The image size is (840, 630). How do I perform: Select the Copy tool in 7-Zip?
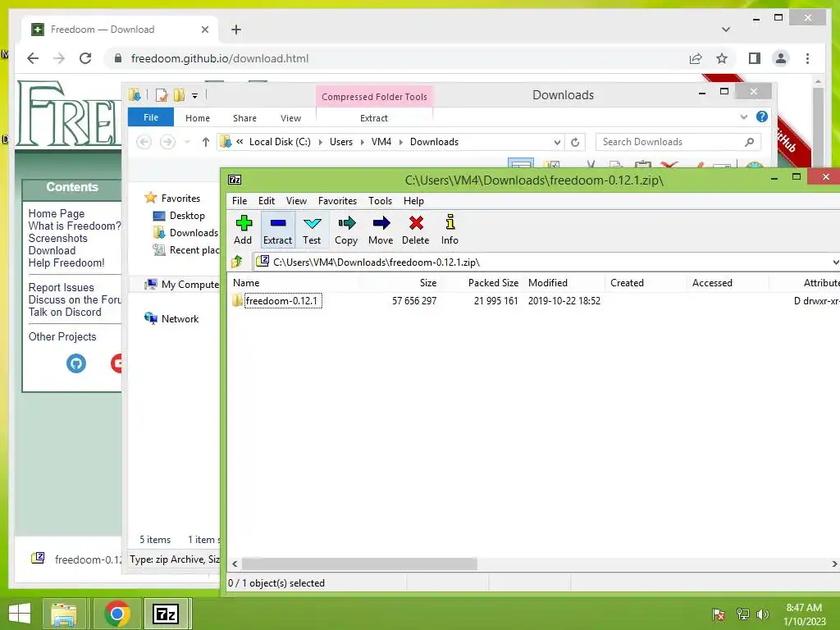pyautogui.click(x=346, y=230)
